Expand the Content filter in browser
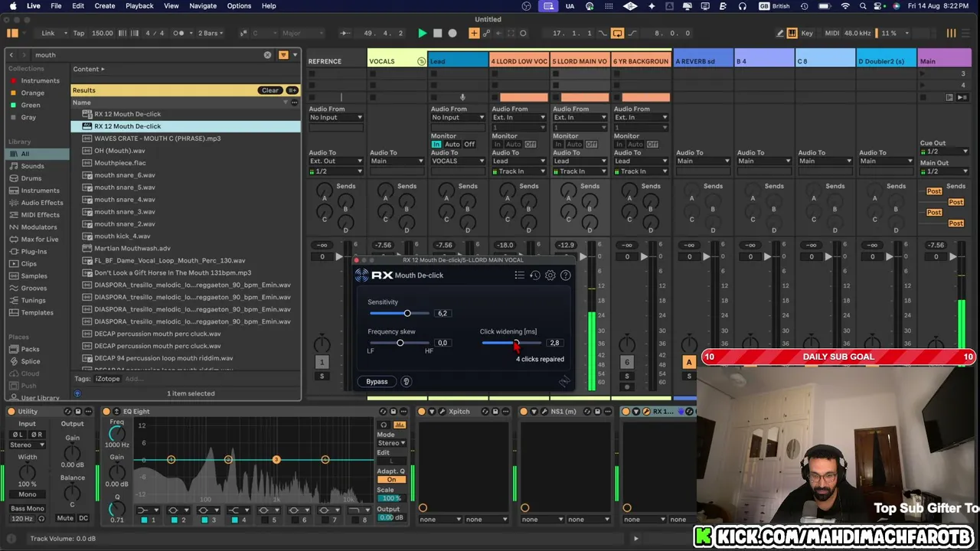 (x=89, y=70)
